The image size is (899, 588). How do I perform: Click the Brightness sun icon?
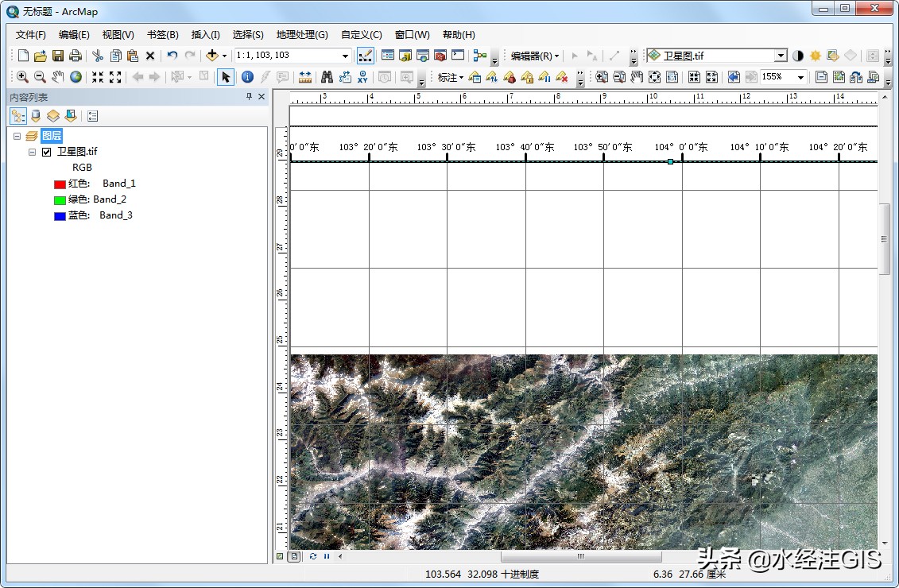pos(816,56)
